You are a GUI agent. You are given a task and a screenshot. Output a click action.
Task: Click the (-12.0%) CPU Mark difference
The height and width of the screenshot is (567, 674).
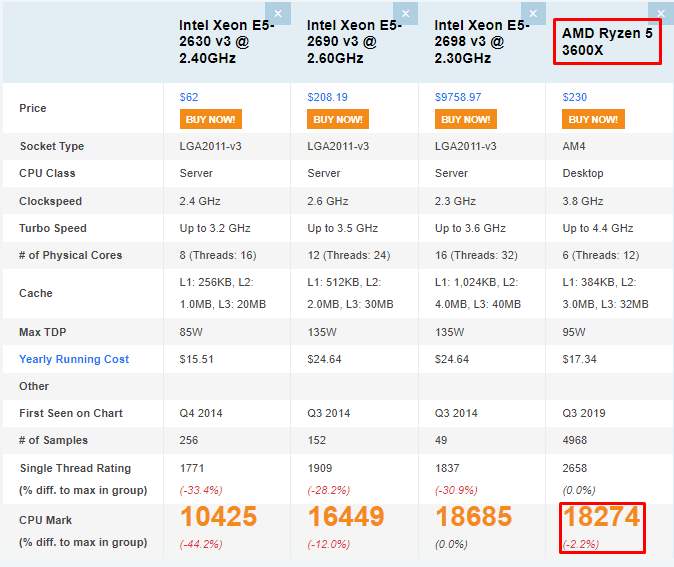point(329,544)
